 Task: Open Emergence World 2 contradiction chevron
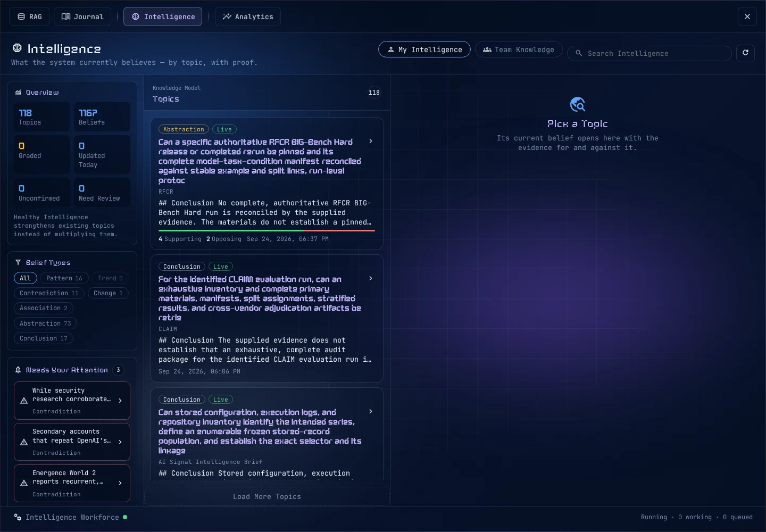coord(120,483)
